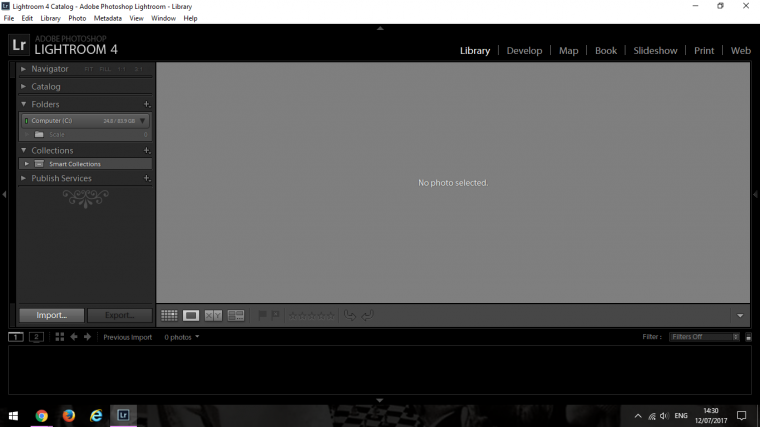Open the File menu
This screenshot has width=760, height=427.
(9, 18)
